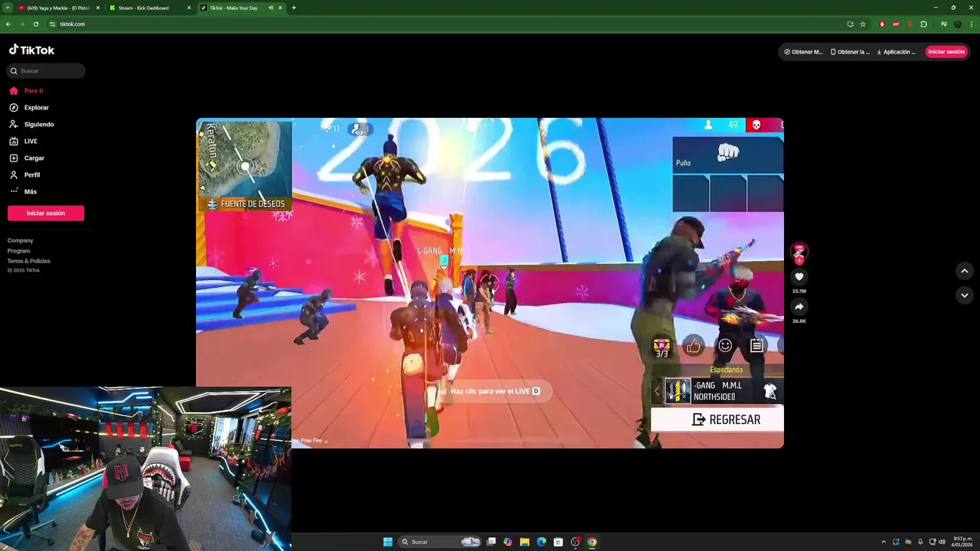980x551 pixels.
Task: Open the Chrome profile avatar
Action: click(x=957, y=24)
